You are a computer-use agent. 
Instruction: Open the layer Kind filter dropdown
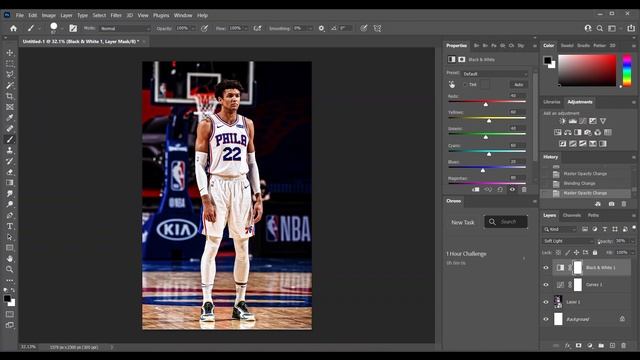pyautogui.click(x=560, y=229)
